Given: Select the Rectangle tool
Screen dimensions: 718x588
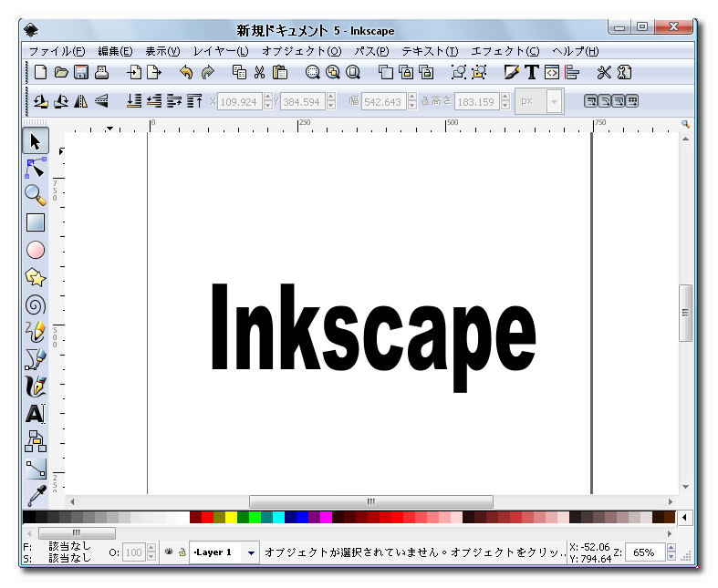Looking at the screenshot, I should pyautogui.click(x=36, y=222).
